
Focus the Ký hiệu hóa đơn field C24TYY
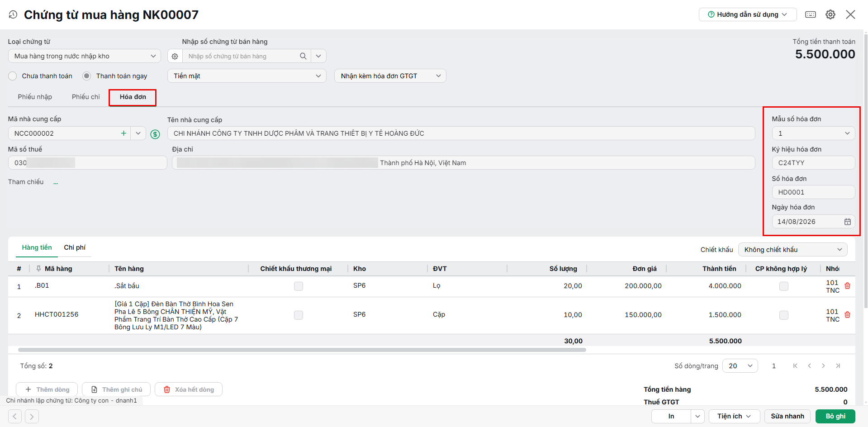tap(813, 163)
